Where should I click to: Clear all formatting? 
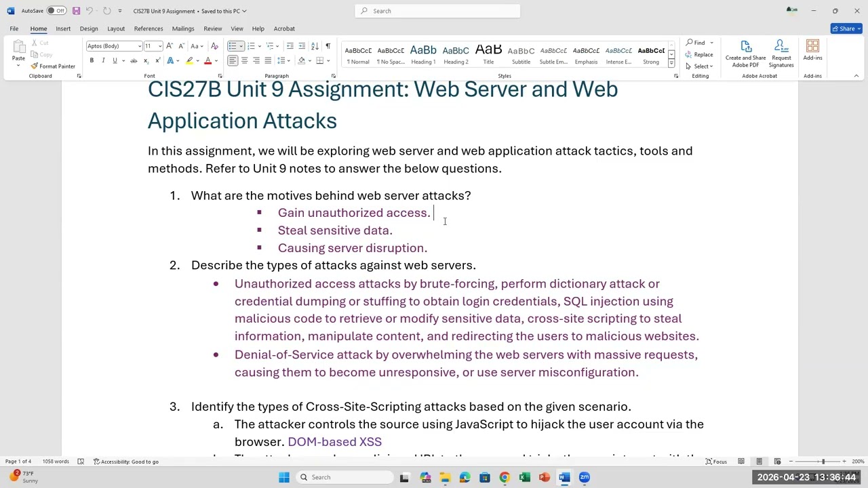(214, 46)
